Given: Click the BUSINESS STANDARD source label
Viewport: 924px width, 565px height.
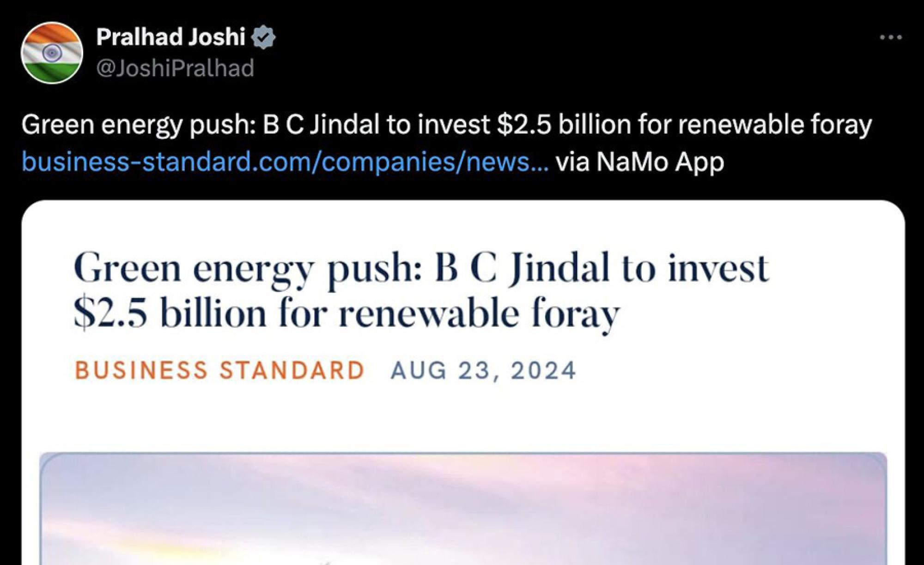Looking at the screenshot, I should coord(220,370).
